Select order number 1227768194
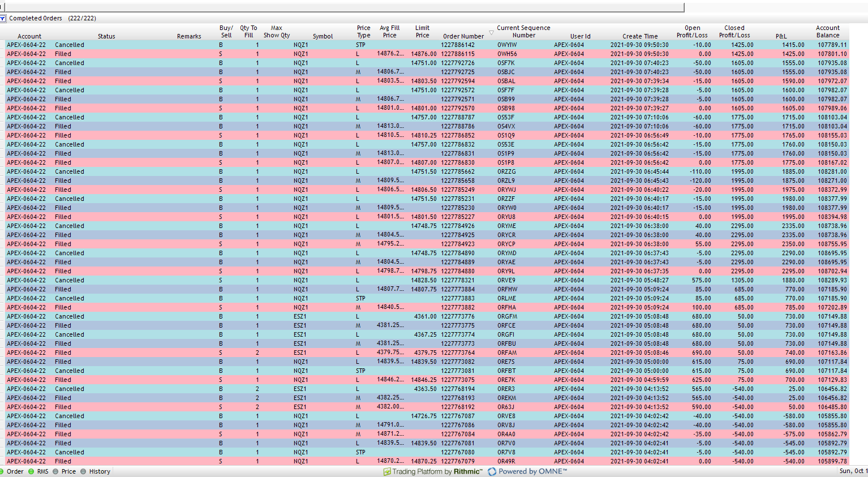The height and width of the screenshot is (477, 868). point(458,389)
